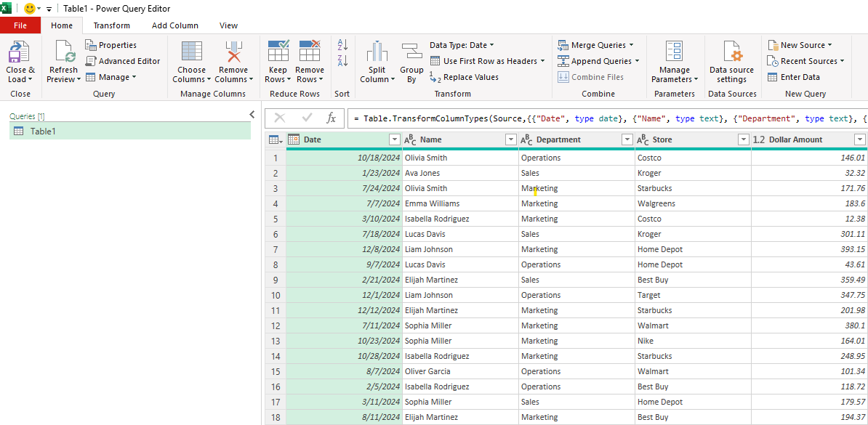Select row number 1 header

275,158
